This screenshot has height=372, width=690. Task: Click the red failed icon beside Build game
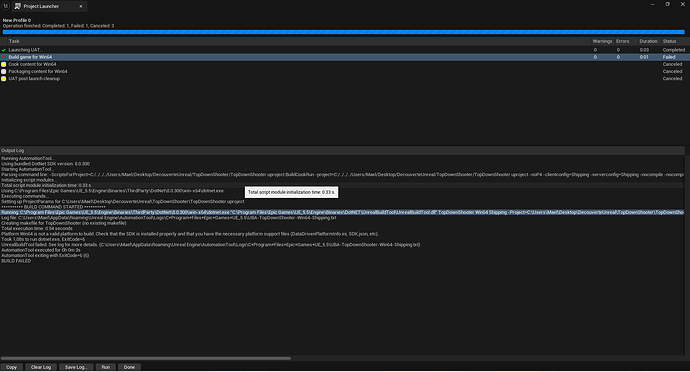tap(4, 57)
